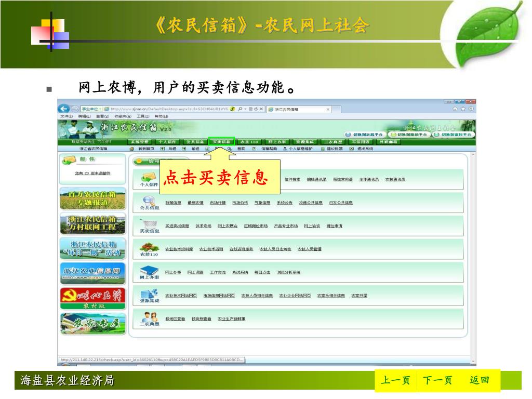Click the browser back arrow button
The height and width of the screenshot is (399, 532).
click(x=64, y=109)
